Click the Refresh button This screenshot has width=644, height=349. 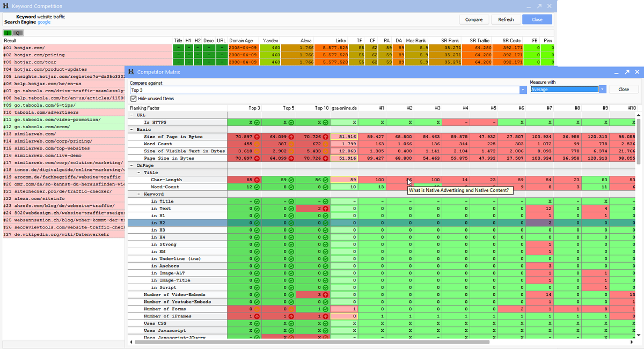[x=506, y=19]
